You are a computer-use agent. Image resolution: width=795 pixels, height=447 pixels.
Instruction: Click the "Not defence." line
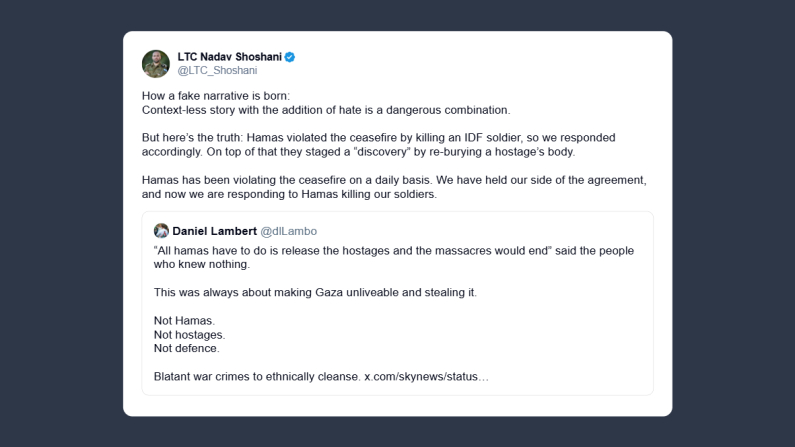click(x=186, y=348)
